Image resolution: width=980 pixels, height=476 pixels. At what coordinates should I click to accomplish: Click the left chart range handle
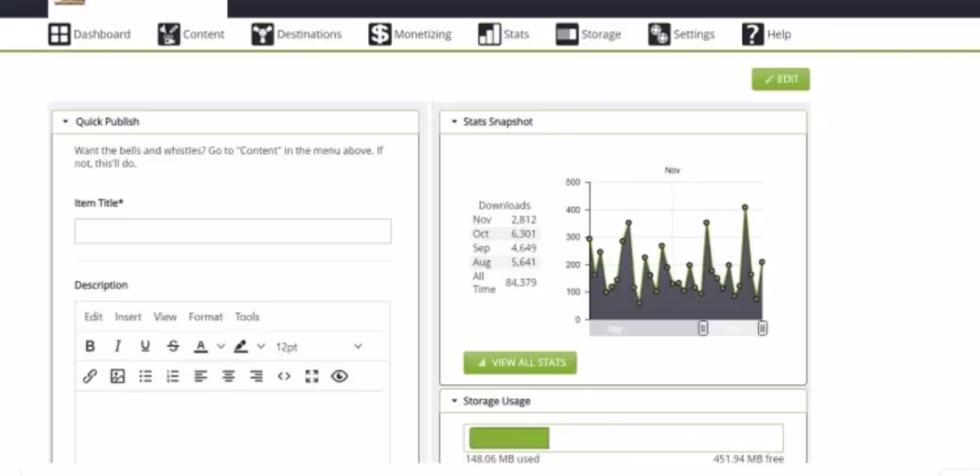click(x=703, y=328)
